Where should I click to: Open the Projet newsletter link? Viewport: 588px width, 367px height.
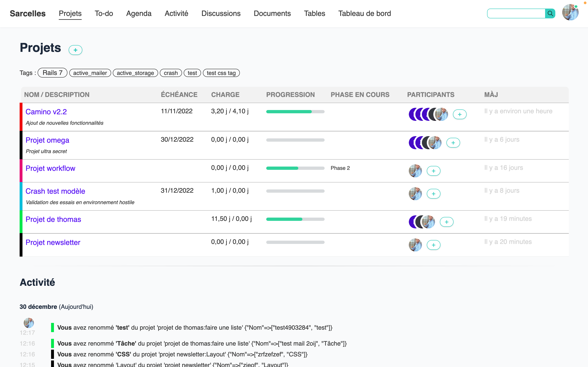53,242
